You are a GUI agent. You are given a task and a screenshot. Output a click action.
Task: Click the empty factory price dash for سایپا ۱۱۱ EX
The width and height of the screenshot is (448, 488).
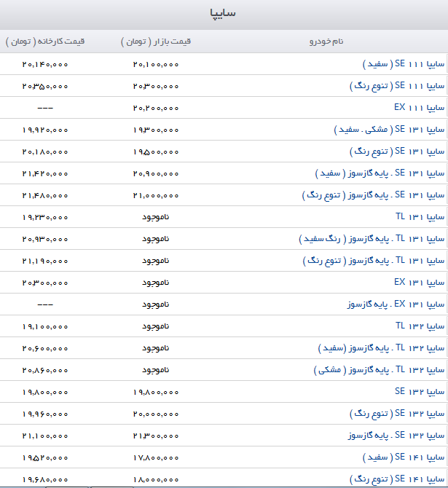coord(45,108)
